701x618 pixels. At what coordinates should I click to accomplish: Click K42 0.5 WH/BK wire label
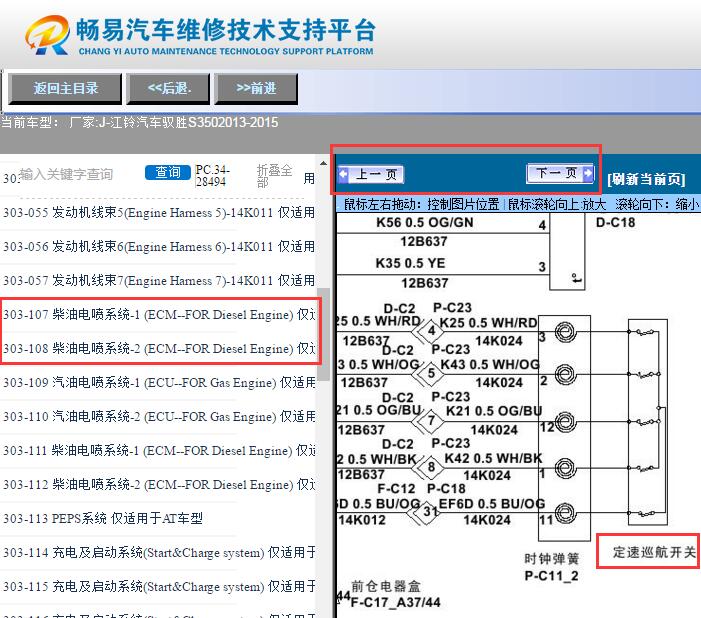[493, 458]
